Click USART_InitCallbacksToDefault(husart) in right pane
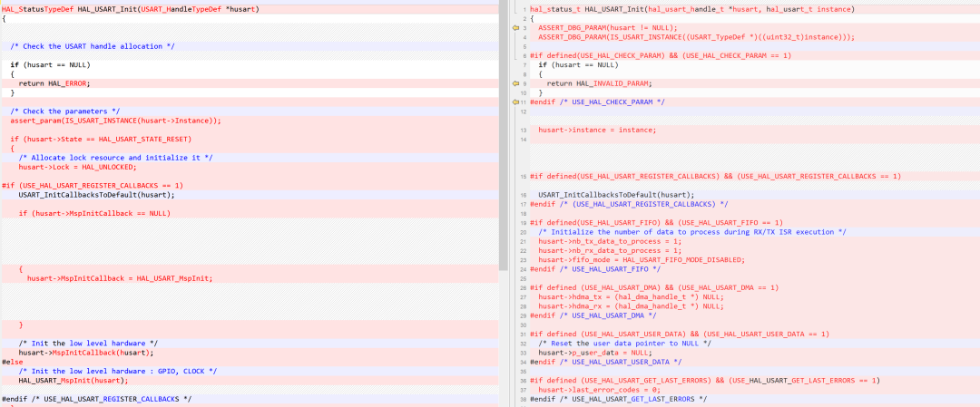This screenshot has width=980, height=407. [x=616, y=195]
